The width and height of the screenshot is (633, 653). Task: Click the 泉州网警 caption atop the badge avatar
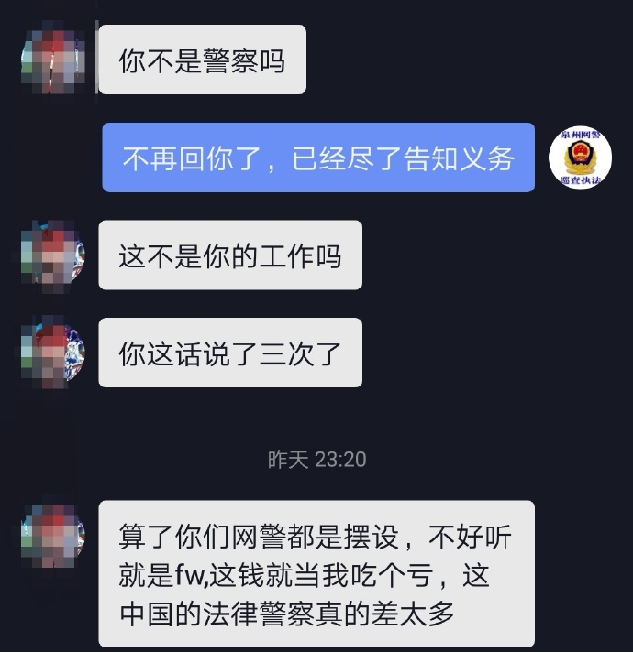tap(580, 135)
